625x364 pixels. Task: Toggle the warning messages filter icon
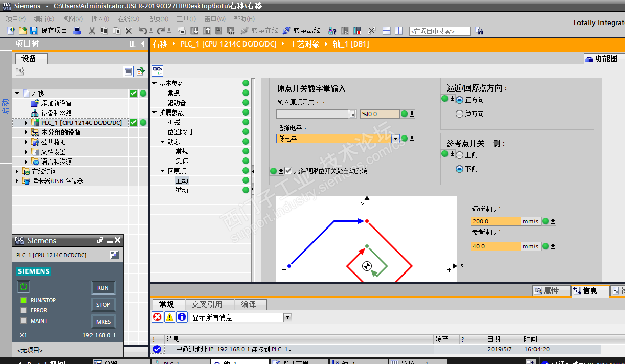pyautogui.click(x=170, y=317)
